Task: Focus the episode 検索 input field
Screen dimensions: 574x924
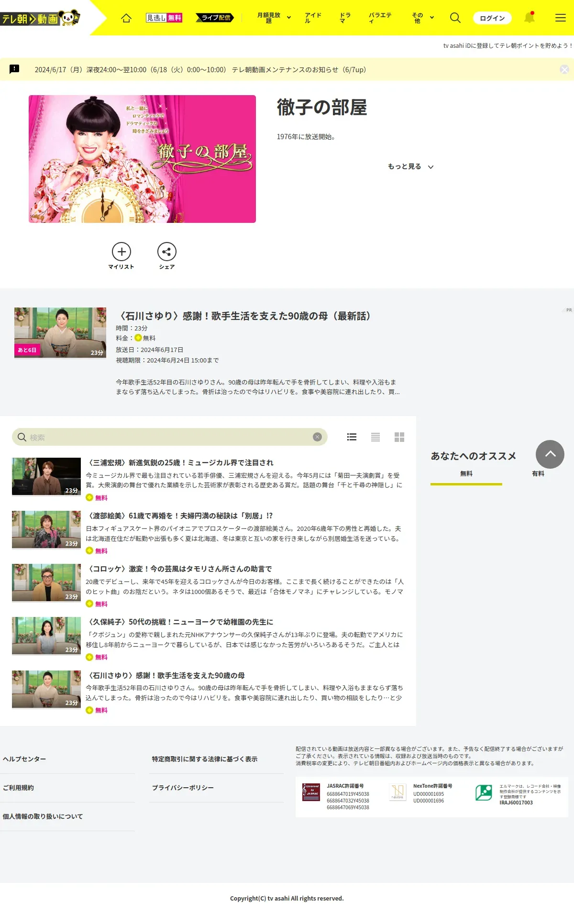Action: (170, 437)
